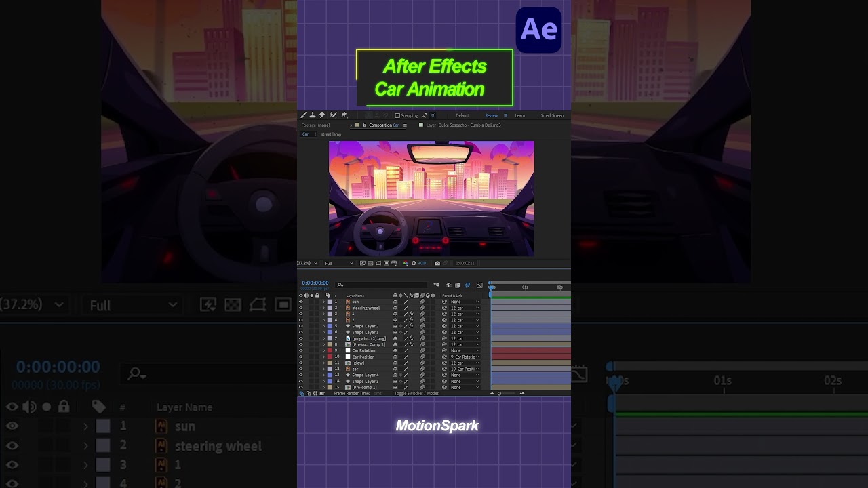
Task: Select the Puppet Pin tool
Action: pyautogui.click(x=344, y=115)
